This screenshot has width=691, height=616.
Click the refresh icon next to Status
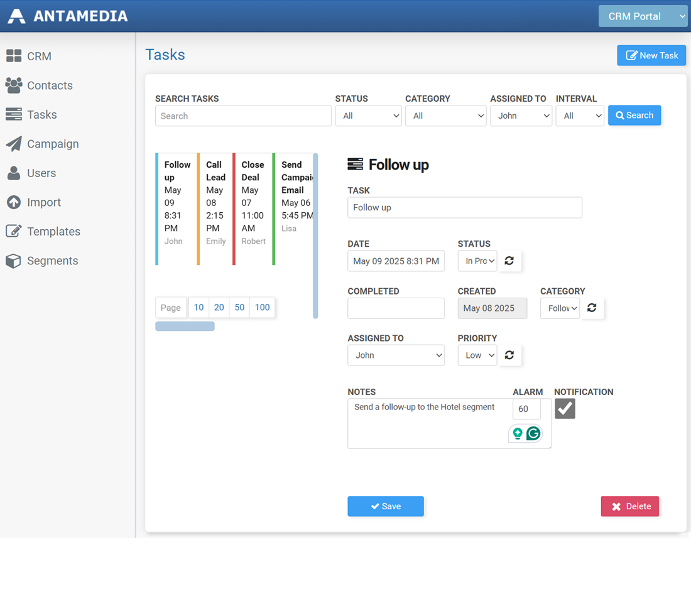pos(509,261)
